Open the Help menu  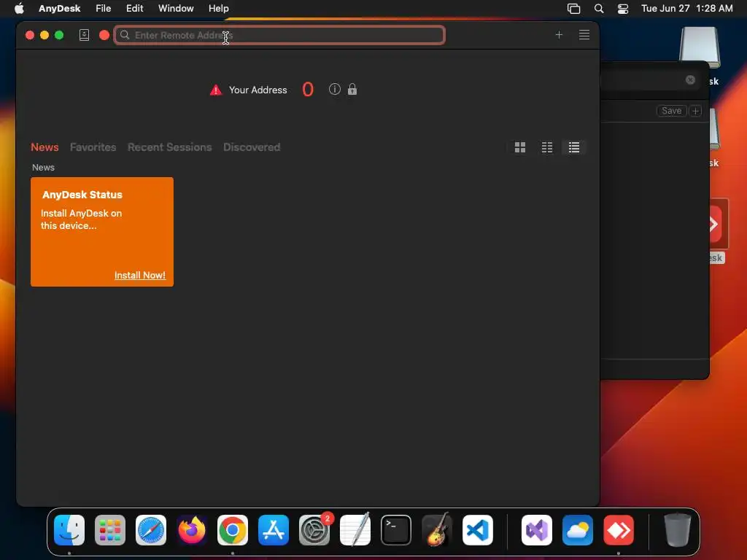[x=219, y=9]
